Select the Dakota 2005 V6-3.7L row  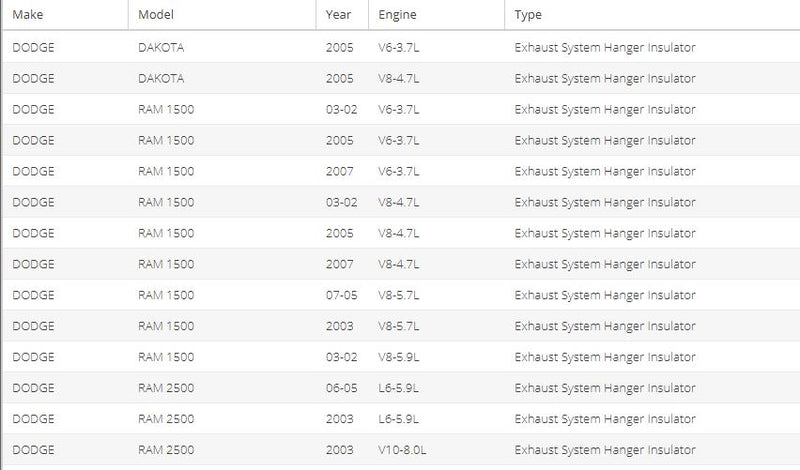[401, 47]
